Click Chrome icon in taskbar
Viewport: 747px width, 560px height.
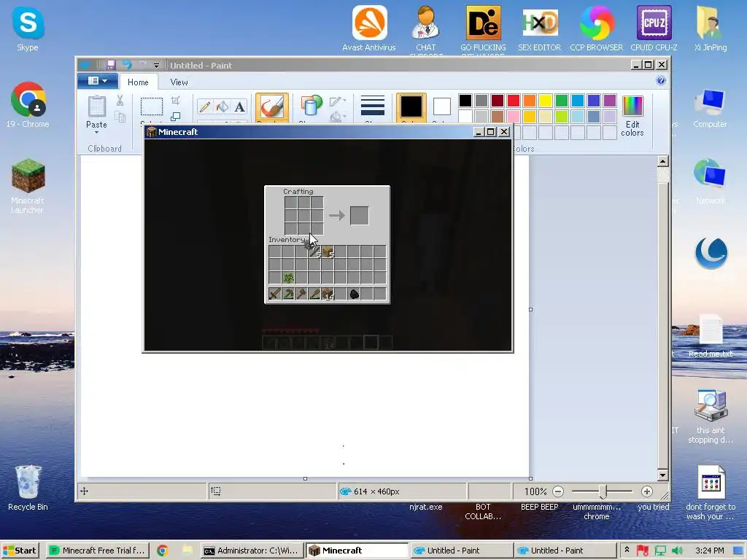click(x=163, y=551)
